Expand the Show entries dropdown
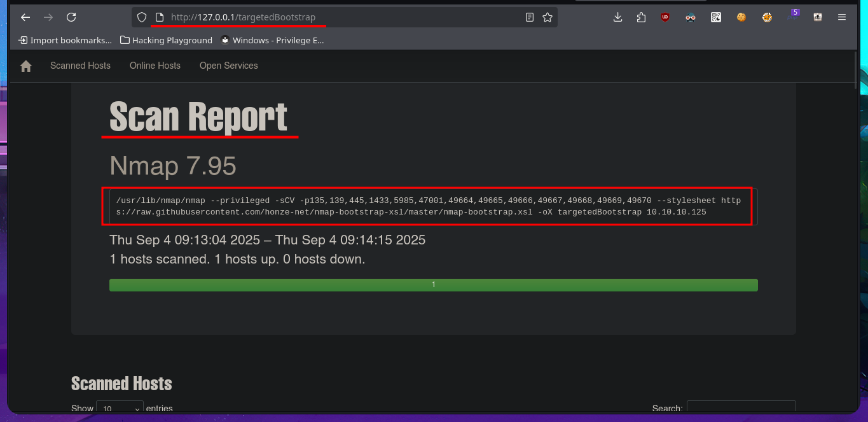 (120, 409)
